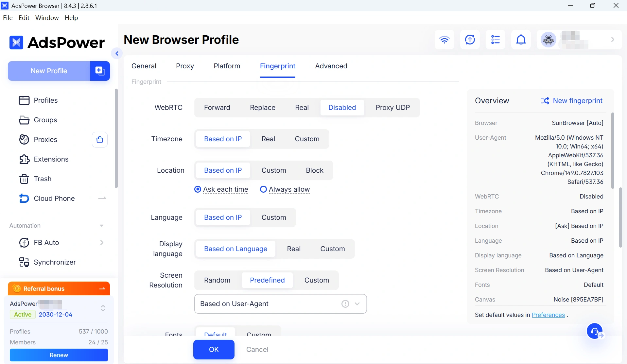Screen dimensions: 627x364
Task: Open the Help menu
Action: tap(71, 18)
